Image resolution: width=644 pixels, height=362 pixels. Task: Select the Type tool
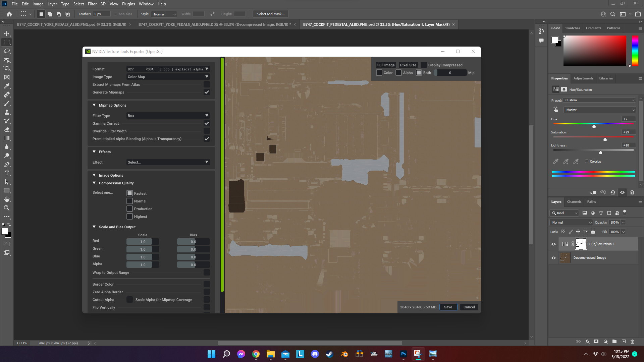coord(7,173)
